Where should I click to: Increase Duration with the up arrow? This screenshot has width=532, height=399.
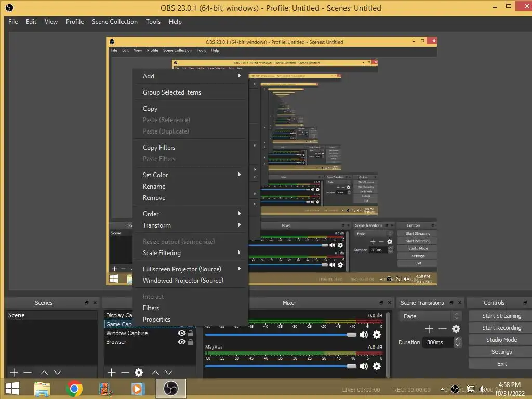click(x=457, y=340)
